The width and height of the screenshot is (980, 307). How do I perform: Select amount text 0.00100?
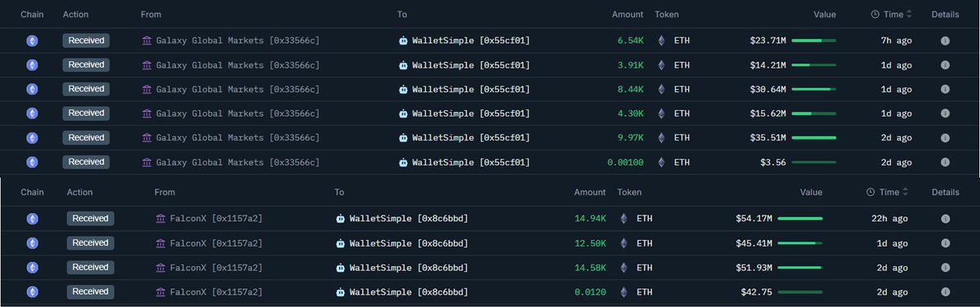click(x=625, y=162)
